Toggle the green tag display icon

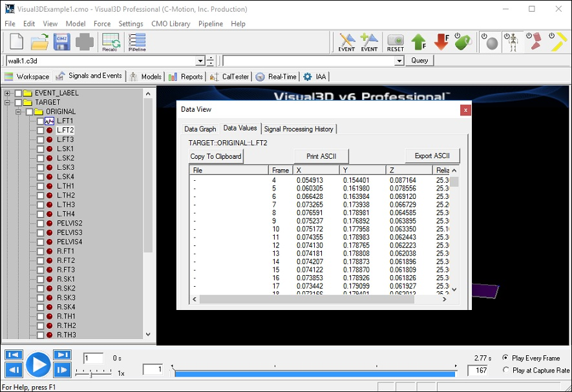463,42
